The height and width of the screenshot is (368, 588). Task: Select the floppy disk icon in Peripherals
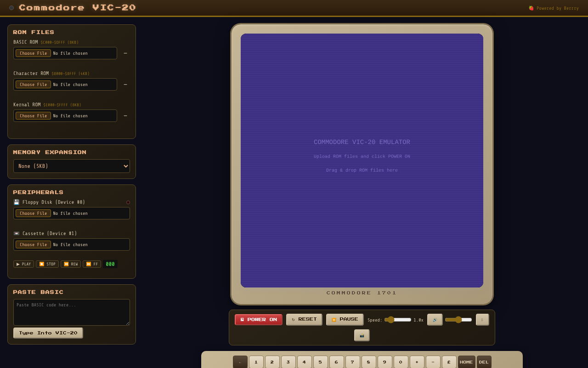point(16,202)
